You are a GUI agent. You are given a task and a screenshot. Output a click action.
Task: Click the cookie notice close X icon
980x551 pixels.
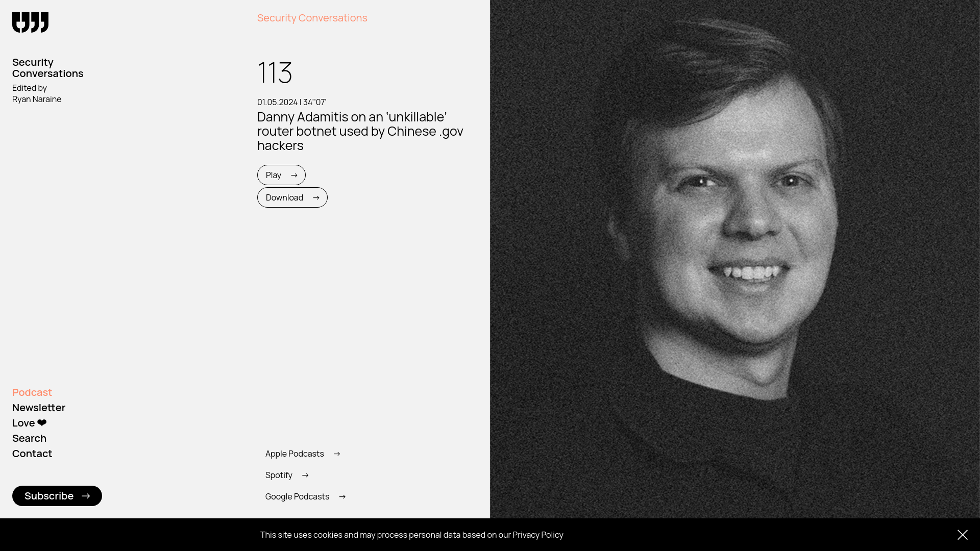(963, 535)
